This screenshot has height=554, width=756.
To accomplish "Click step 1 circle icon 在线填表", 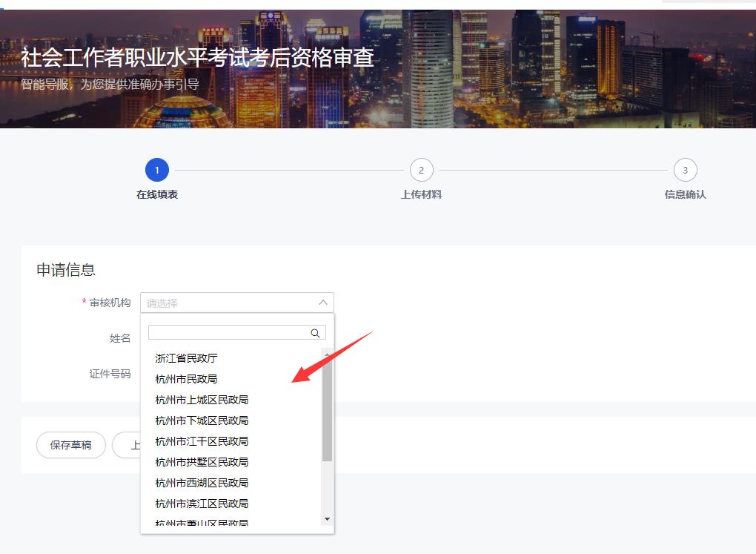I will (x=156, y=168).
